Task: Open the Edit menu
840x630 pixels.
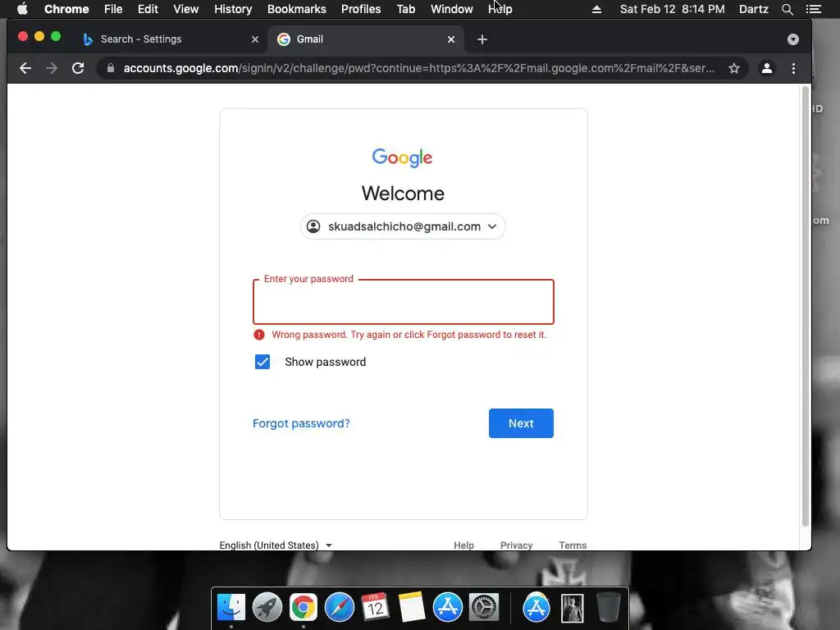Action: point(148,9)
